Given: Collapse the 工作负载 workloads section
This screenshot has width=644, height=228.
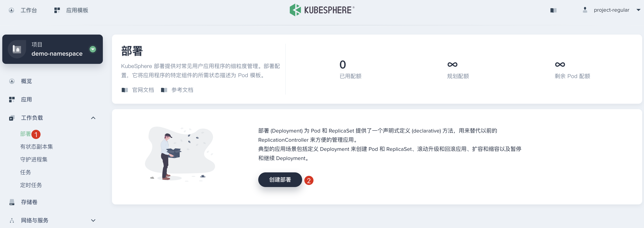Looking at the screenshot, I should 93,118.
